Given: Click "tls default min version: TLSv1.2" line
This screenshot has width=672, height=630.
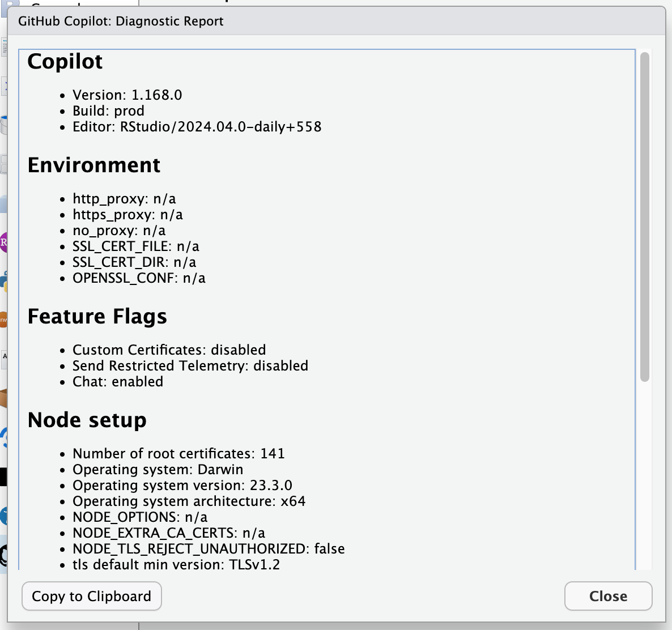Looking at the screenshot, I should pos(176,564).
